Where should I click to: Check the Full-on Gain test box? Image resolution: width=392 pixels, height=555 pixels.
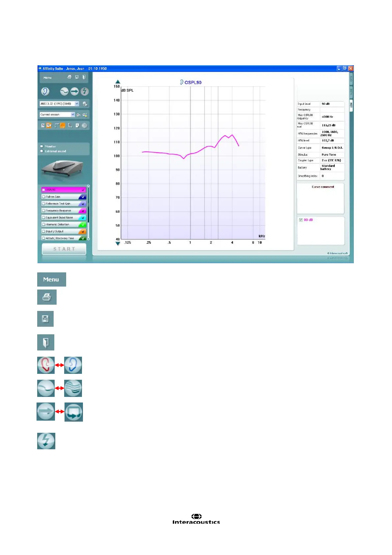click(43, 197)
